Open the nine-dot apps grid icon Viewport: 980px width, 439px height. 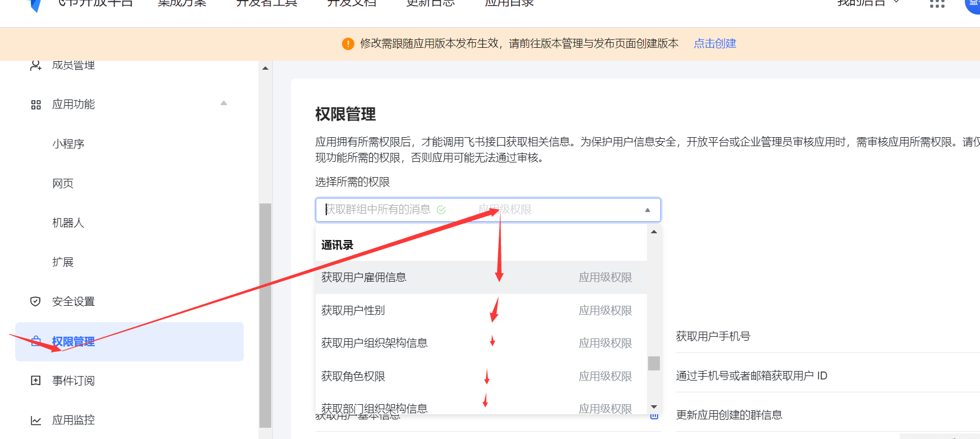click(937, 4)
